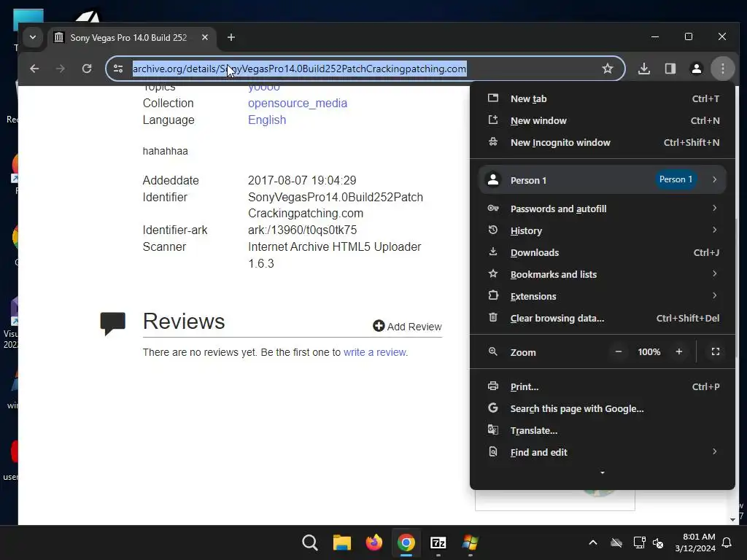This screenshot has height=560, width=747.
Task: Reload the page with refresh icon
Action: [87, 69]
